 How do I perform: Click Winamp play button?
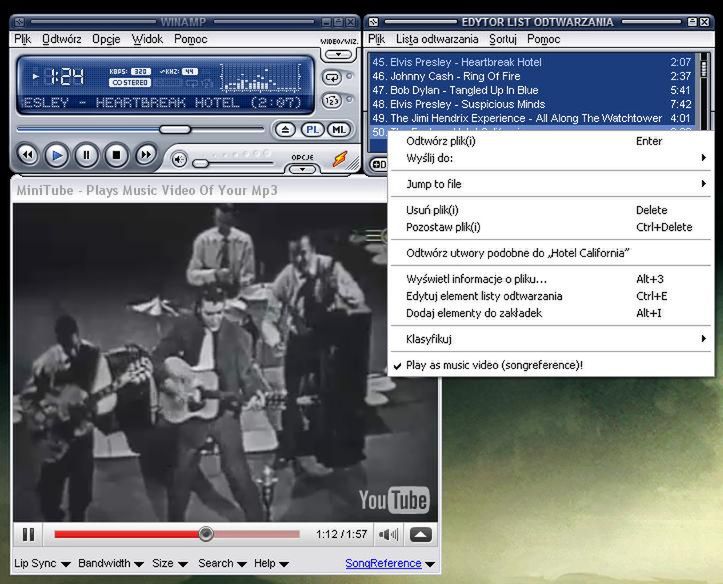click(57, 155)
